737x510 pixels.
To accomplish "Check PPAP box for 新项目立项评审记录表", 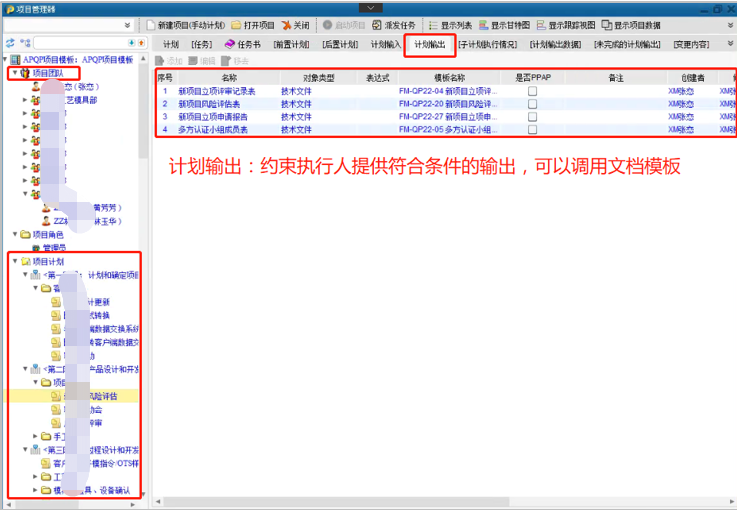I will tap(533, 91).
